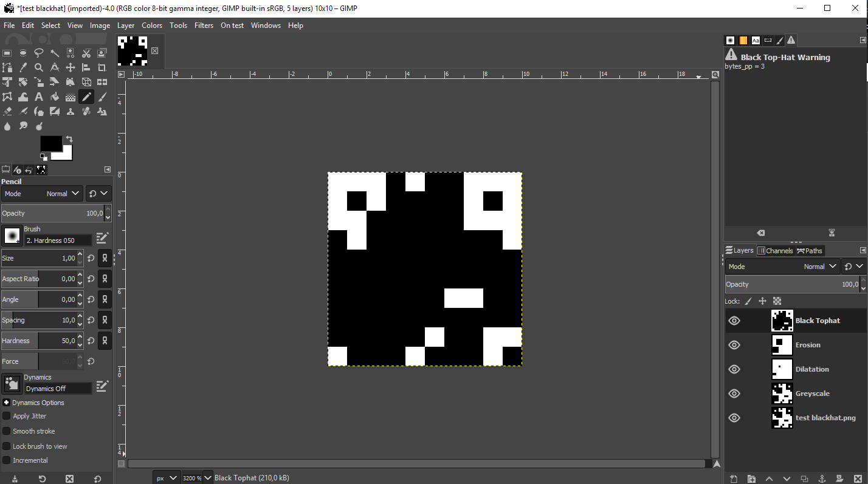Expand the Dynamics Options section

point(6,403)
